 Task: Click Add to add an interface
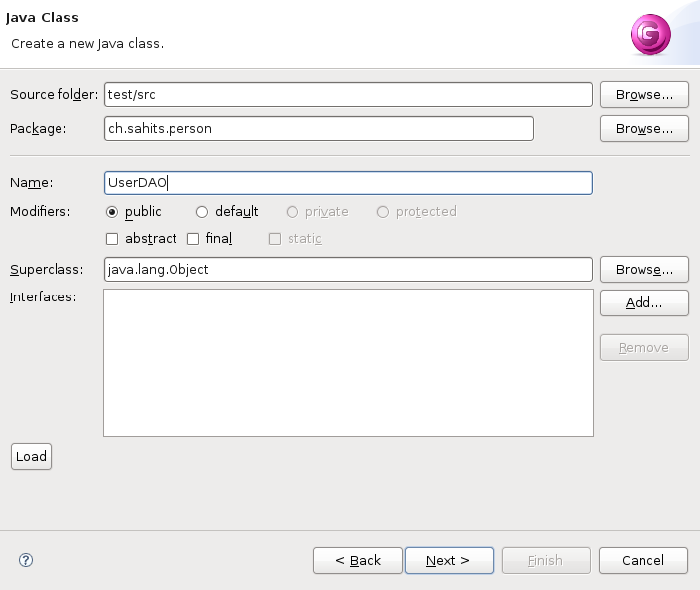click(643, 303)
